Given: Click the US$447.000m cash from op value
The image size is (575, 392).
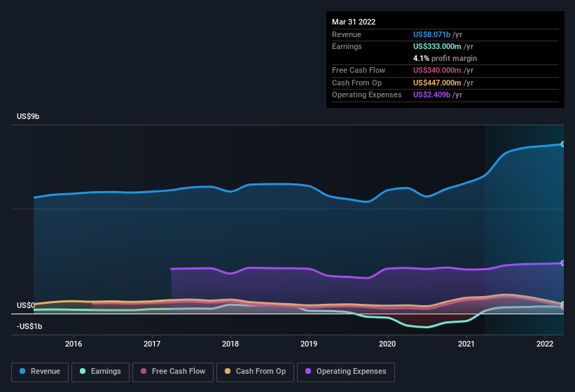Looking at the screenshot, I should tap(437, 83).
